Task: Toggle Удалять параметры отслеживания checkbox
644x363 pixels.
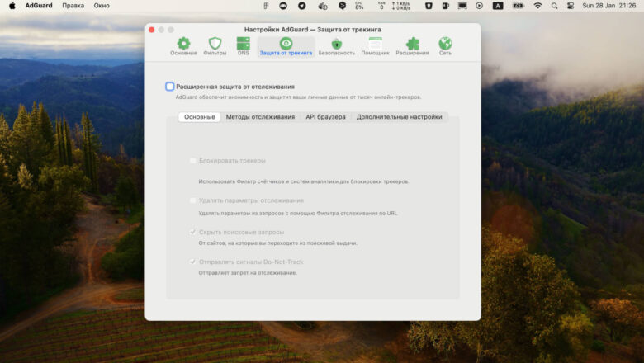Action: [192, 200]
